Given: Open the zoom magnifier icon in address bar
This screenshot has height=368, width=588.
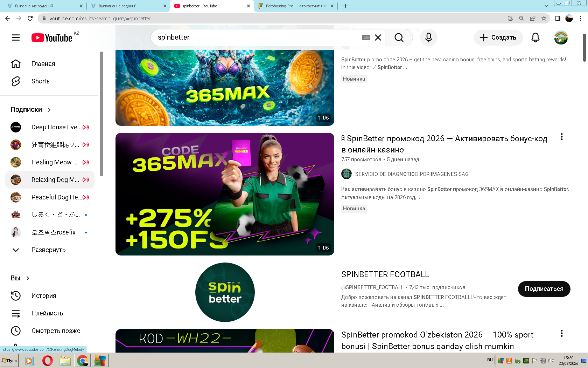Looking at the screenshot, I should point(521,19).
